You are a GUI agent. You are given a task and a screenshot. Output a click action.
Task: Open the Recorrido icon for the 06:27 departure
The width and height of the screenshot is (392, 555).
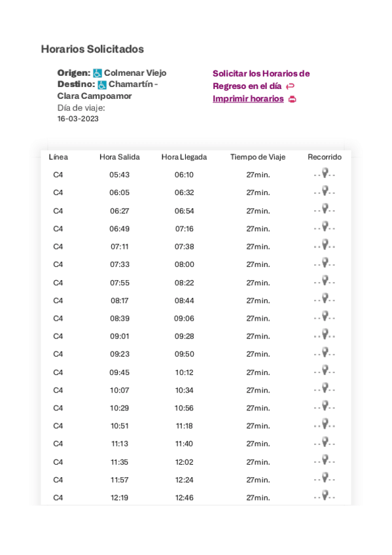pos(325,208)
